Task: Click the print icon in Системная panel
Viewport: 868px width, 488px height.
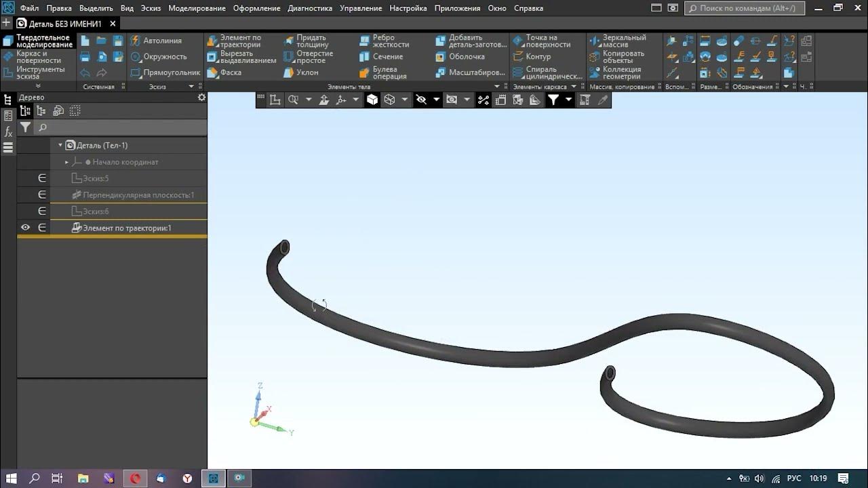Action: coord(85,56)
